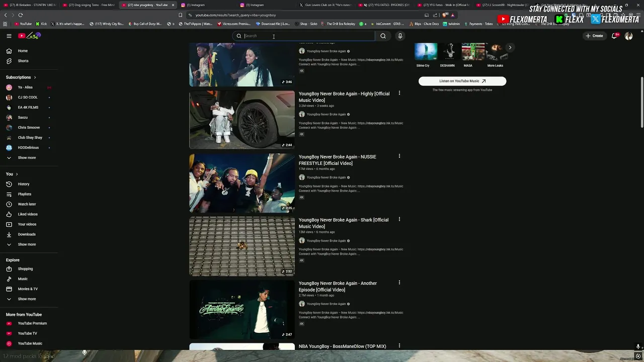This screenshot has width=644, height=362.
Task: Activate voice search microphone icon
Action: coord(400,36)
